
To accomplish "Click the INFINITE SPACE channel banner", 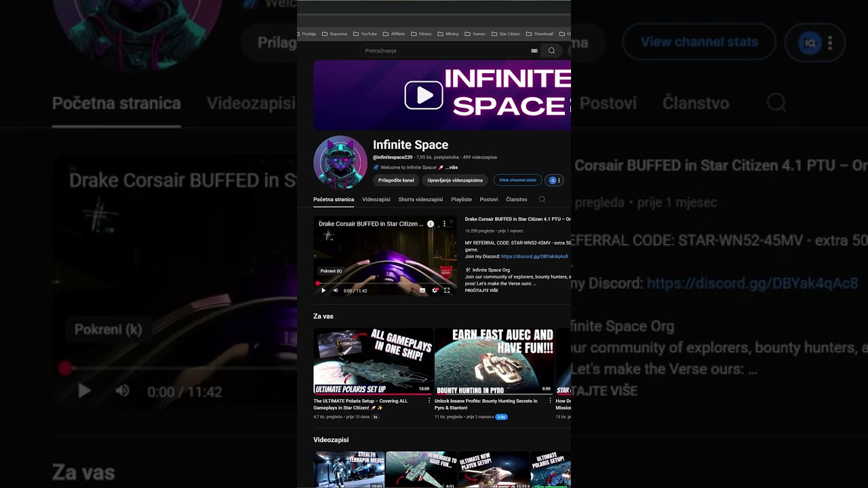I will (x=442, y=95).
